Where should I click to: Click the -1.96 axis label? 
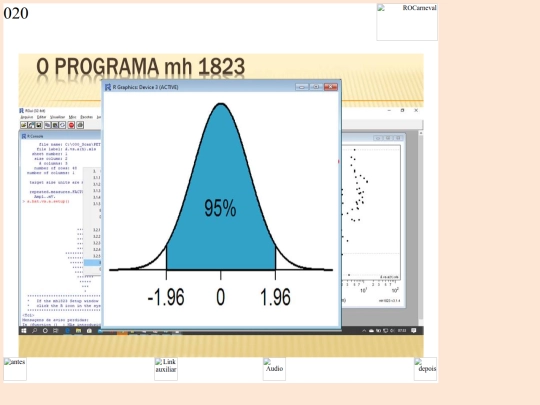click(x=166, y=297)
